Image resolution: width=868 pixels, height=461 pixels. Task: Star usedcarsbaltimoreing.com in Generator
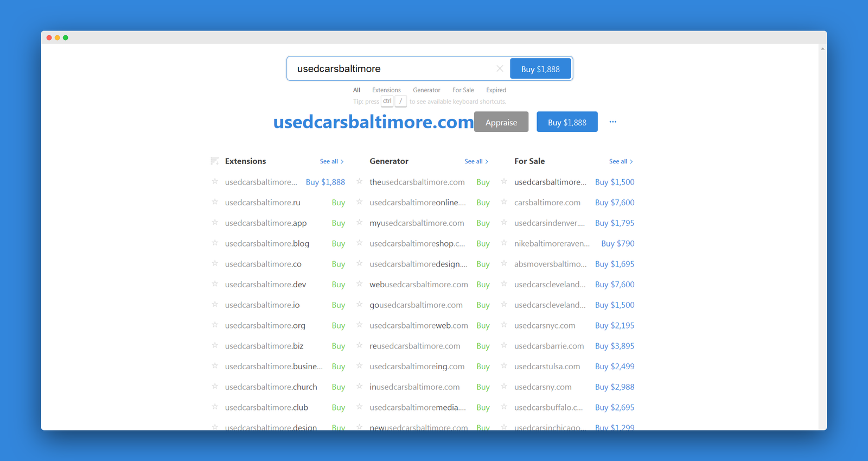[359, 366]
